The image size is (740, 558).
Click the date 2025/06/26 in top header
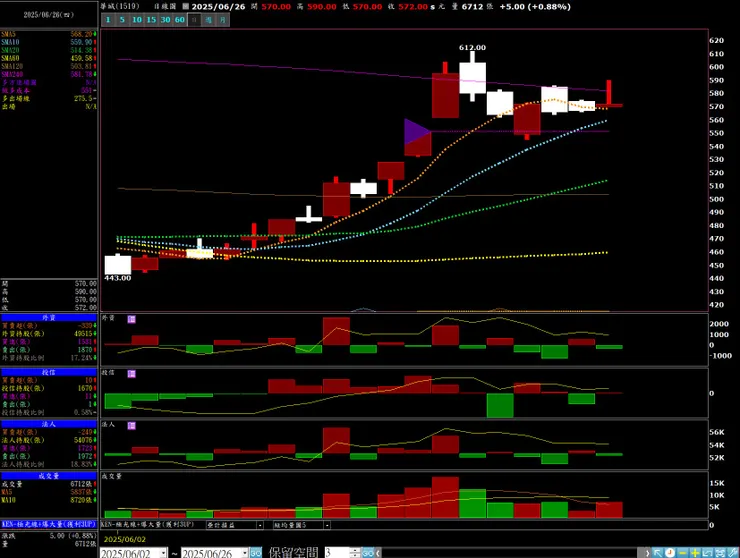[x=219, y=7]
